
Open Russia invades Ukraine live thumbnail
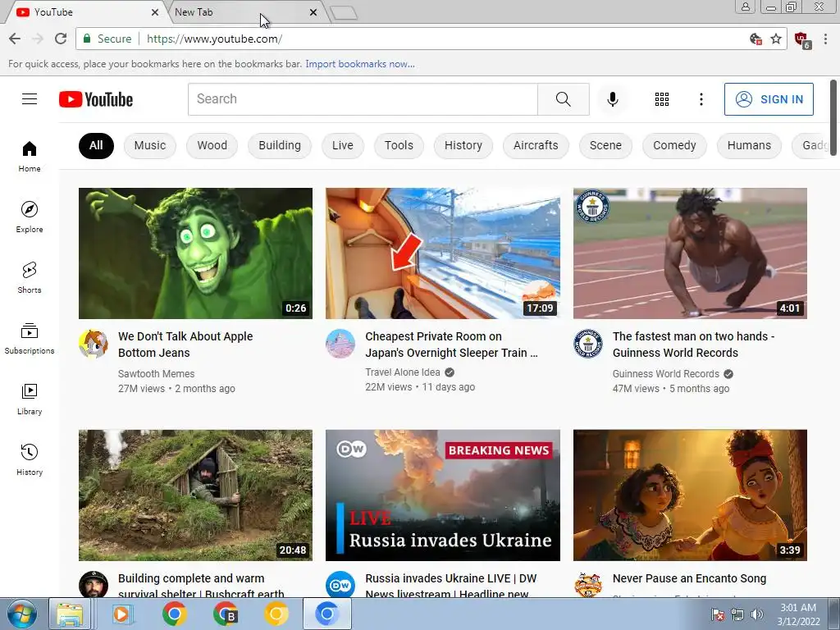pos(442,495)
